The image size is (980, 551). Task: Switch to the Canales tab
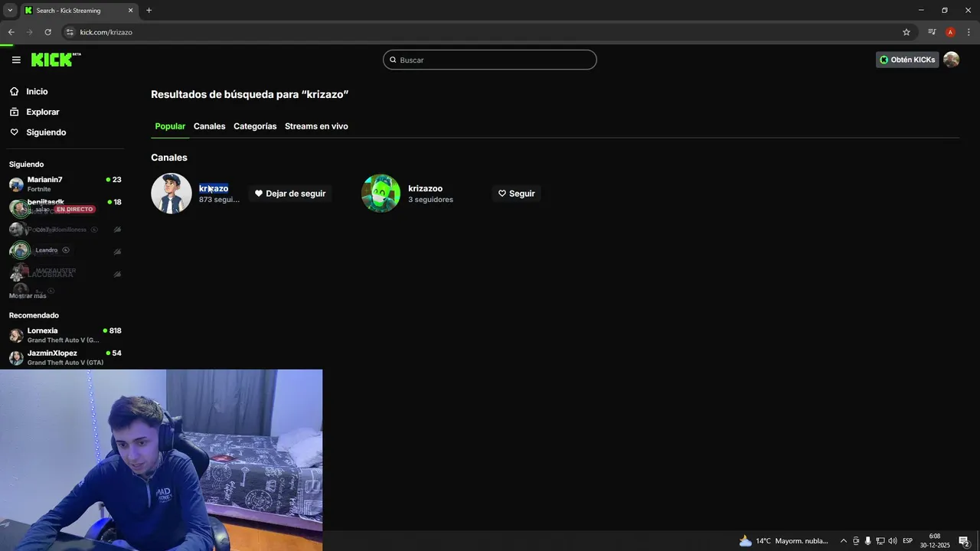(209, 126)
